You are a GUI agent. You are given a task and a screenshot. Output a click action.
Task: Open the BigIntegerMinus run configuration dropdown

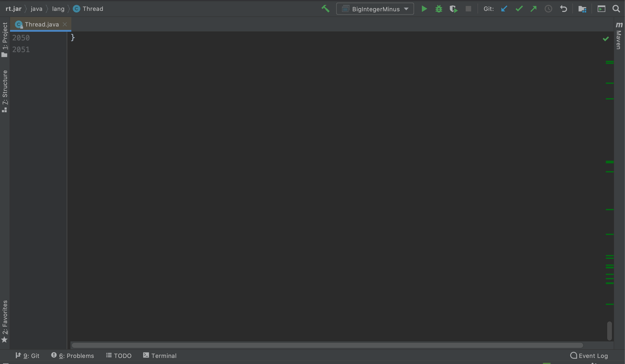(375, 9)
